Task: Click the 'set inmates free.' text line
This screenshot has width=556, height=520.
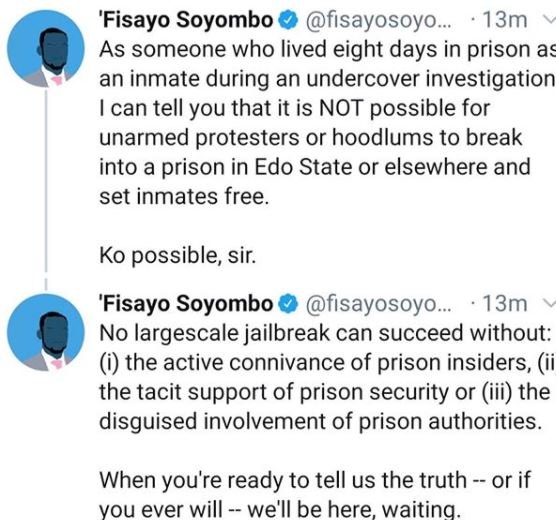Action: [184, 196]
